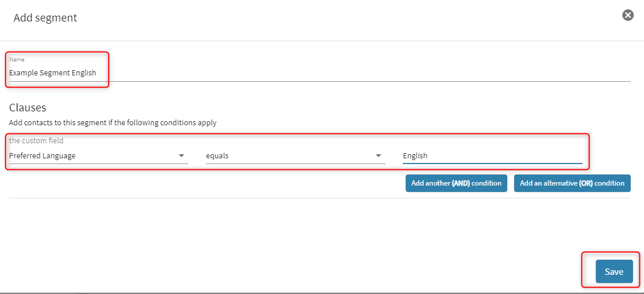Click the 'the custom field' label
Image resolution: width=644 pixels, height=294 pixels.
pyautogui.click(x=36, y=140)
